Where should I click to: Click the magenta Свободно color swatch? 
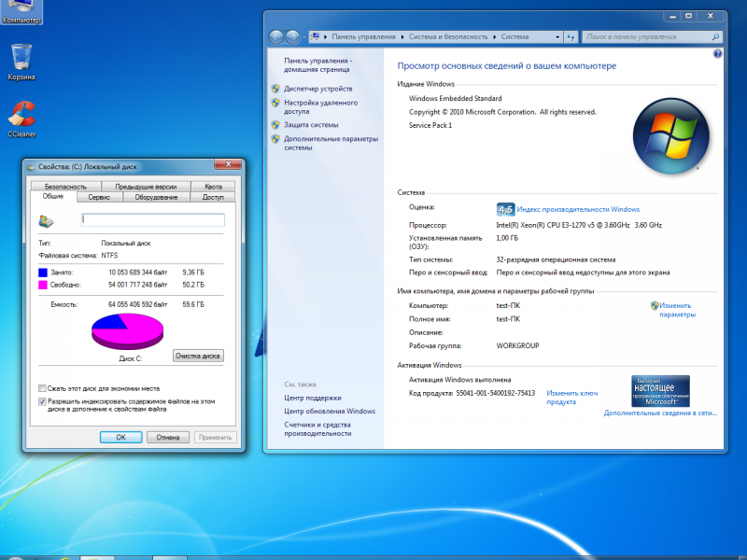pos(43,285)
